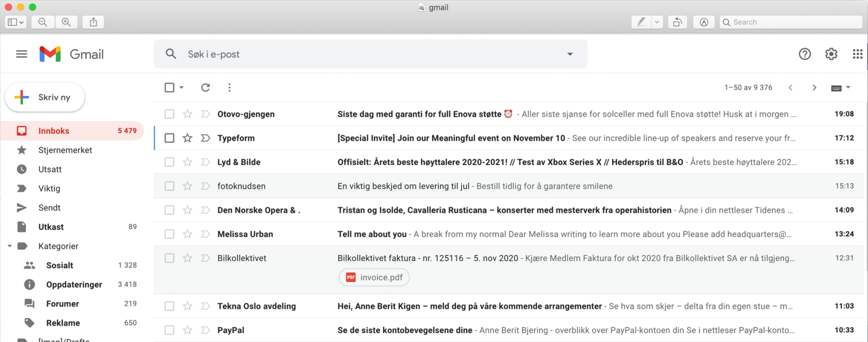The width and height of the screenshot is (868, 342).
Task: Zoom out in Preview toolbar
Action: tap(43, 22)
